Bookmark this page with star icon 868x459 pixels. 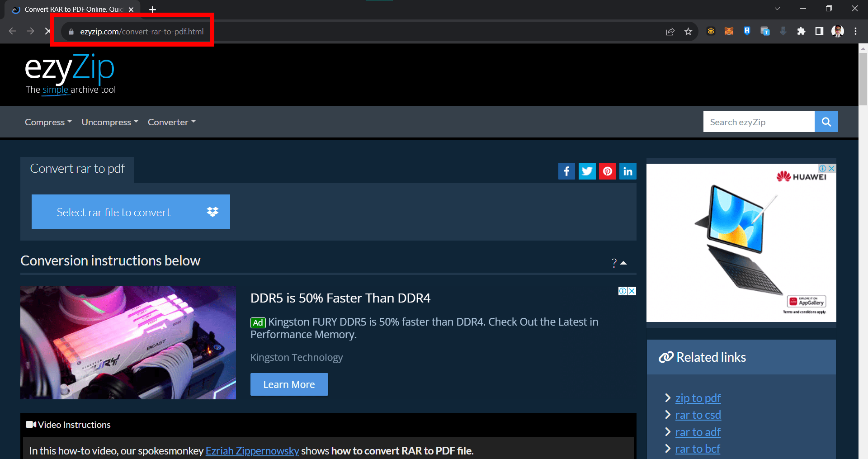click(x=688, y=32)
